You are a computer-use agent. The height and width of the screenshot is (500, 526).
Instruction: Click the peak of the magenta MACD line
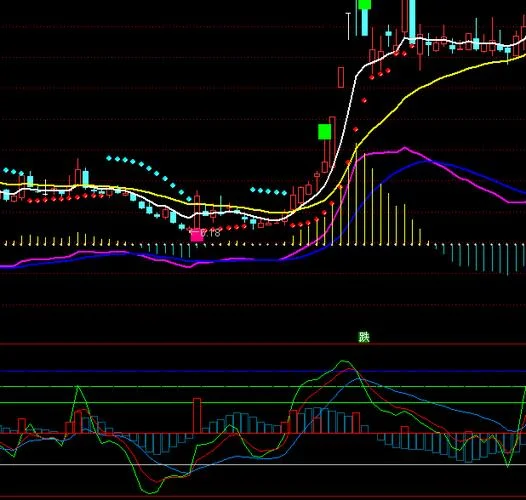[405, 148]
